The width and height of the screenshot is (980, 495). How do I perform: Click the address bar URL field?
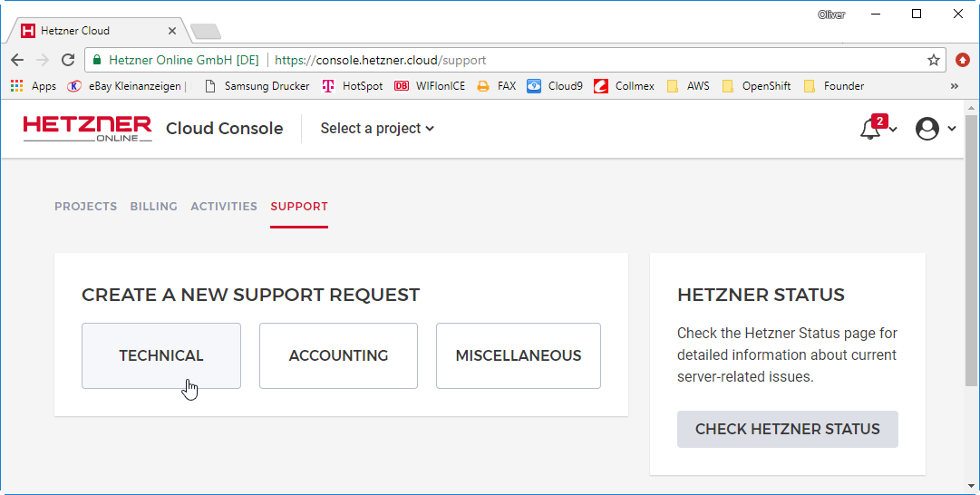[515, 60]
